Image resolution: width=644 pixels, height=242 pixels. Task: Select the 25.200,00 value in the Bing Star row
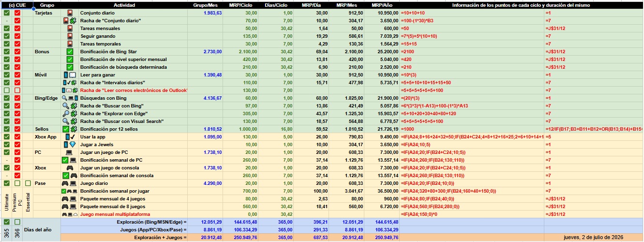tap(382, 52)
